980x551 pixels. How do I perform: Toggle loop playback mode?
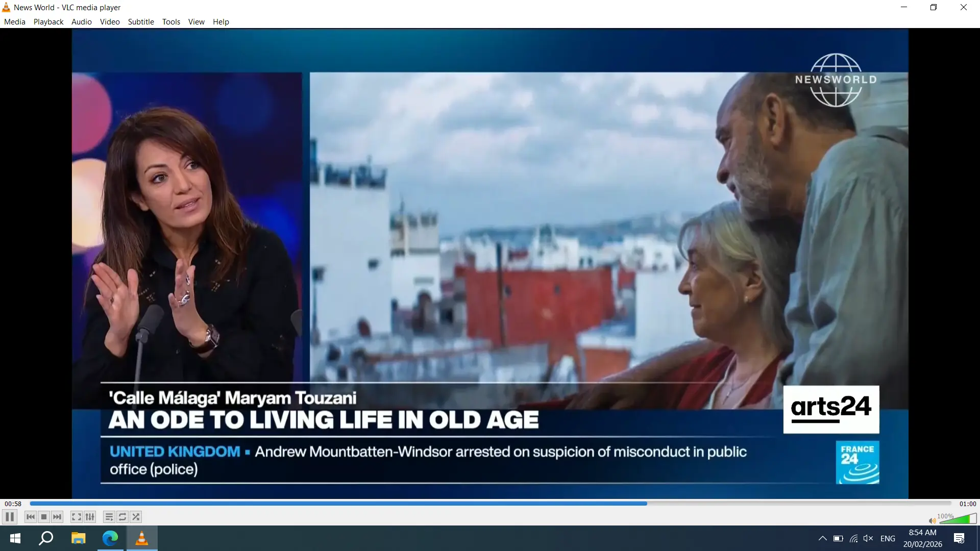122,517
